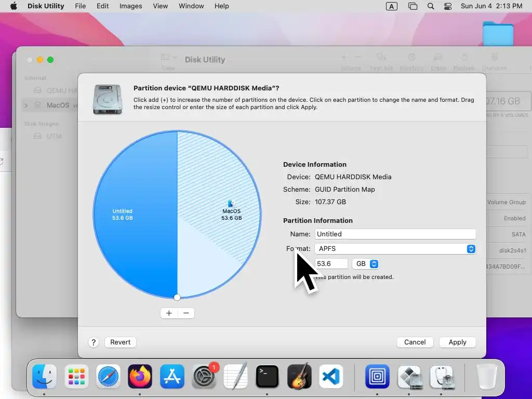Click the hard disk icon in dialog header
This screenshot has width=532, height=399.
pyautogui.click(x=108, y=99)
